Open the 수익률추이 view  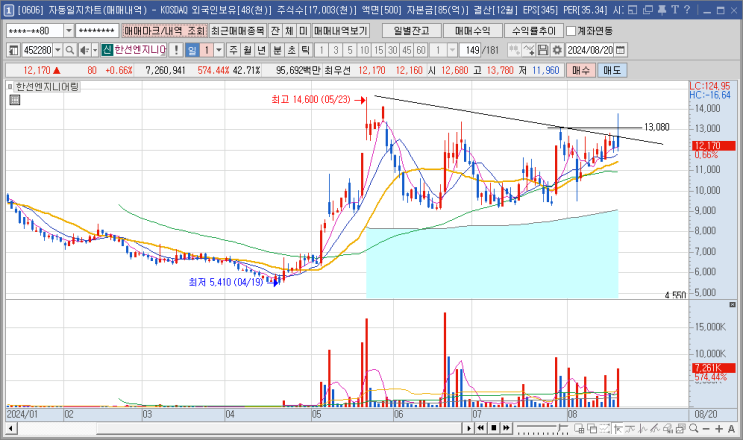(534, 31)
